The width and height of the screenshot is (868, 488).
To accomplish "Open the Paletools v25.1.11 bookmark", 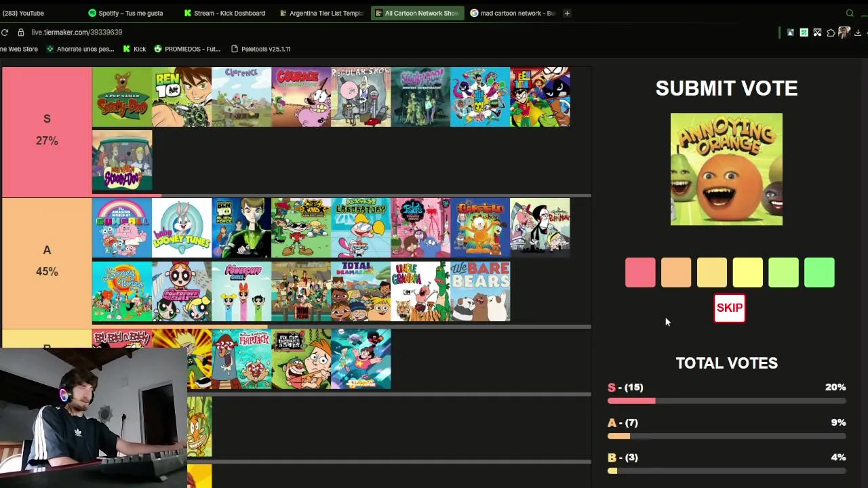I will 260,49.
